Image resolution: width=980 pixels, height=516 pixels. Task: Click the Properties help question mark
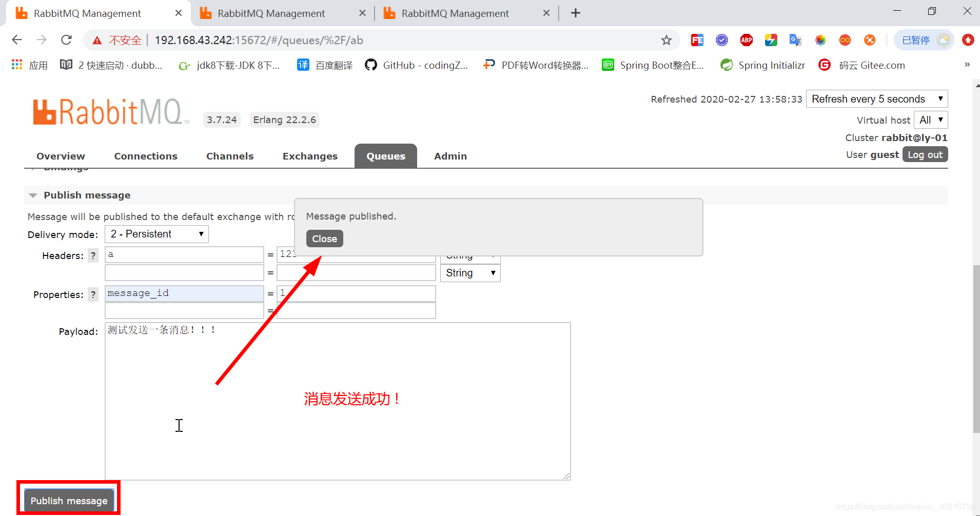tap(93, 294)
